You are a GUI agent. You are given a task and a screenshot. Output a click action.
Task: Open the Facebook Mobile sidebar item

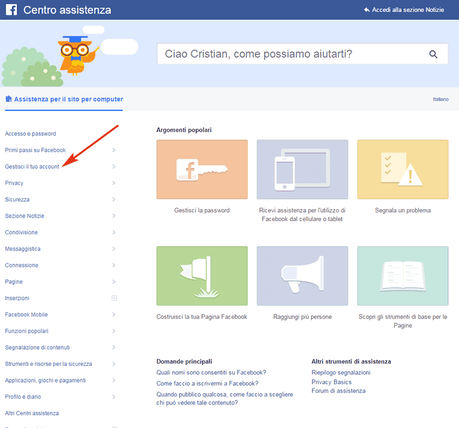click(26, 314)
